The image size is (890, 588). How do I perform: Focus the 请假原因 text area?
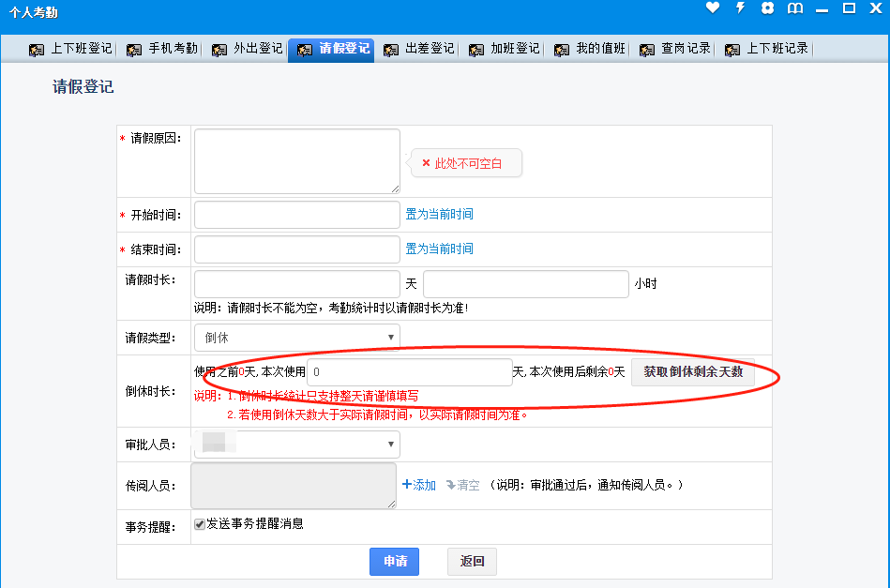[x=296, y=161]
